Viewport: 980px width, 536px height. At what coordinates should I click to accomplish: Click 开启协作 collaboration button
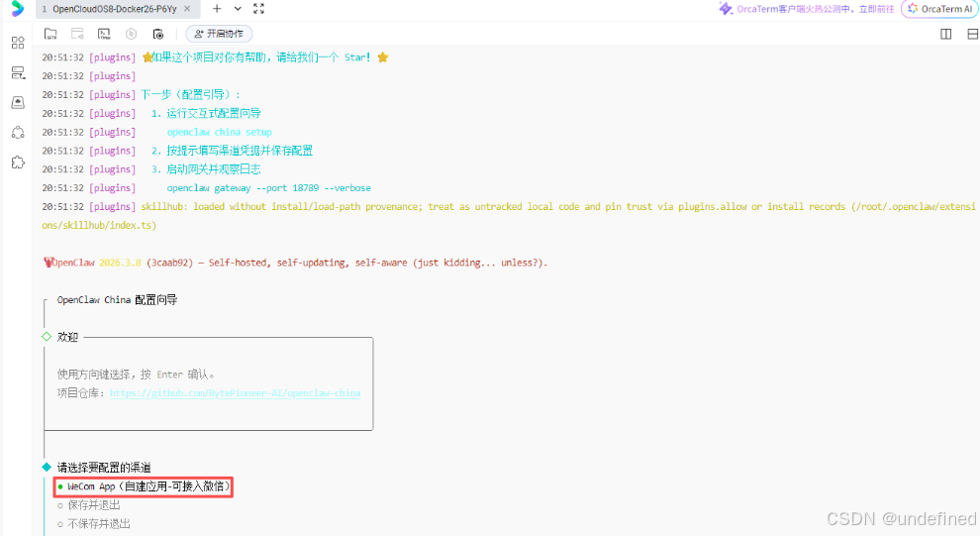pyautogui.click(x=219, y=34)
